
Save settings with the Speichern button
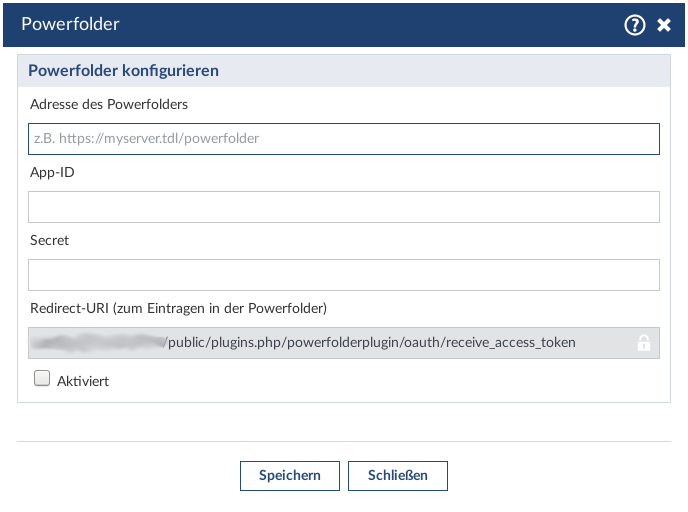click(x=290, y=476)
